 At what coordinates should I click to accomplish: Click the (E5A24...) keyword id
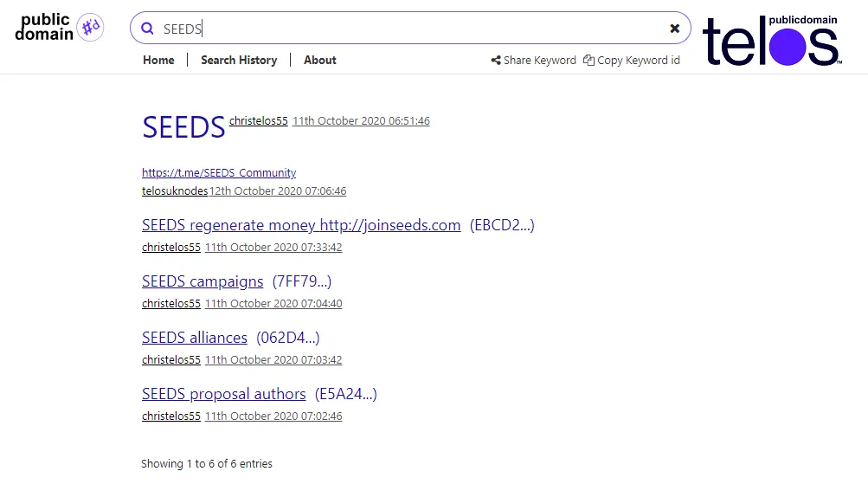coord(346,394)
